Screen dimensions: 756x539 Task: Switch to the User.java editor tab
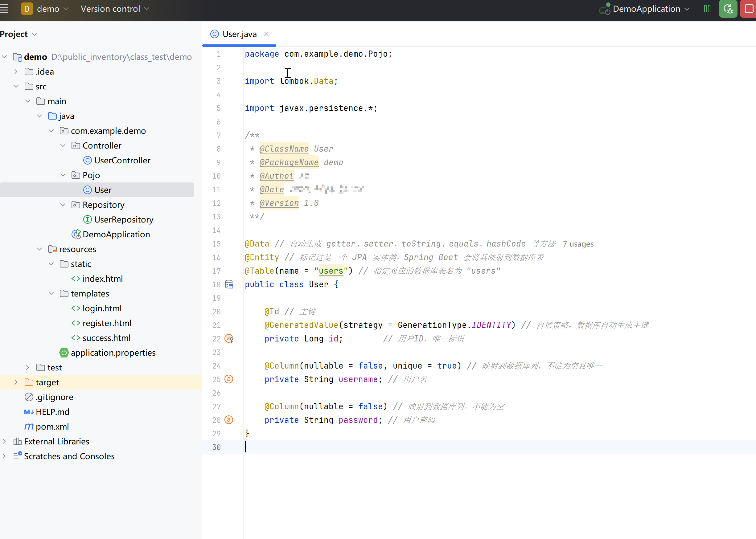point(239,34)
